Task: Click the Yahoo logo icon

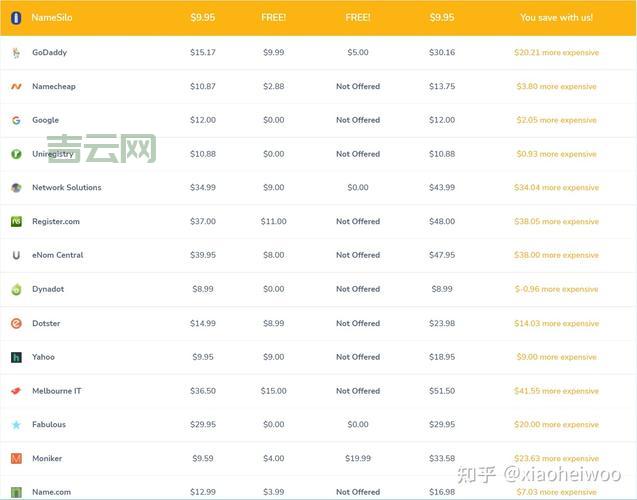Action: (x=16, y=357)
